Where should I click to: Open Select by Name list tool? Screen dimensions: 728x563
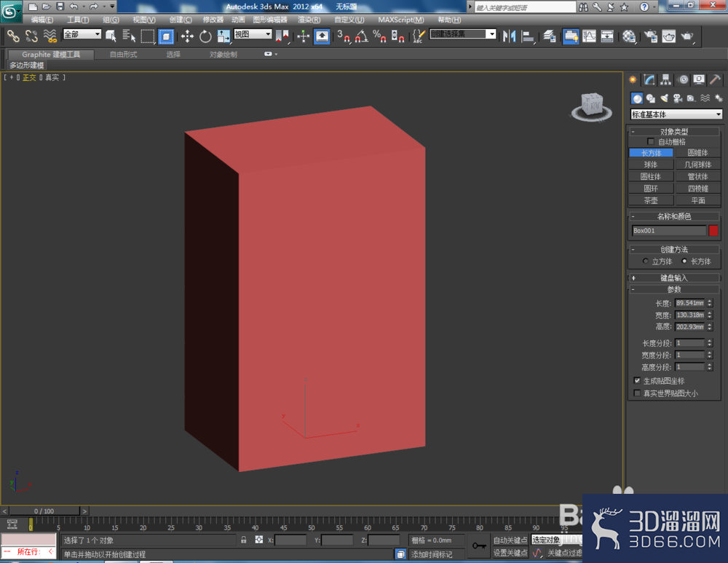pos(129,36)
